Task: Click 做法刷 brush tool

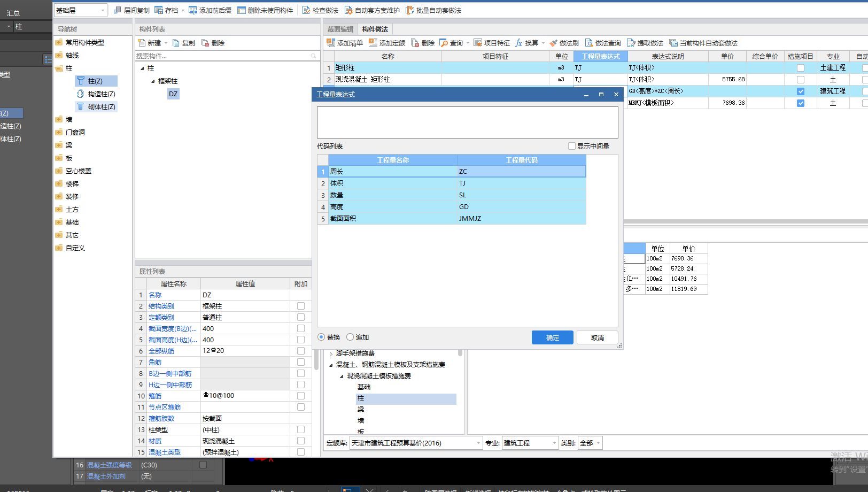Action: [564, 43]
